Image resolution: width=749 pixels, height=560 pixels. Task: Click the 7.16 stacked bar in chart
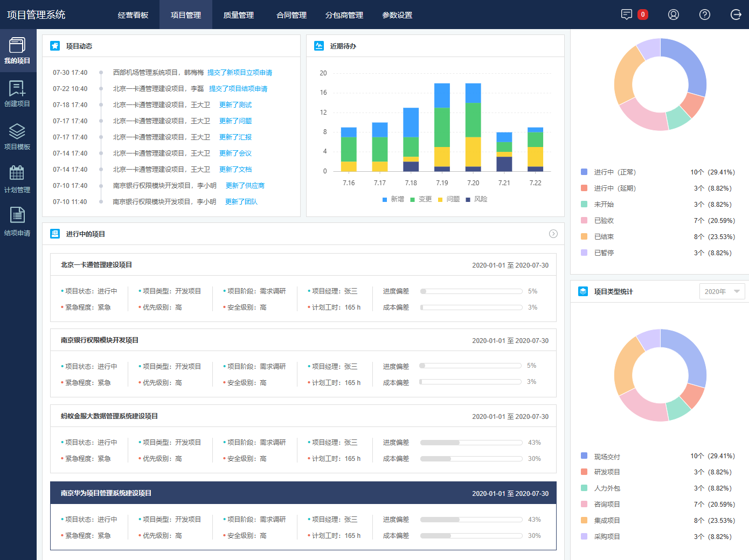349,149
